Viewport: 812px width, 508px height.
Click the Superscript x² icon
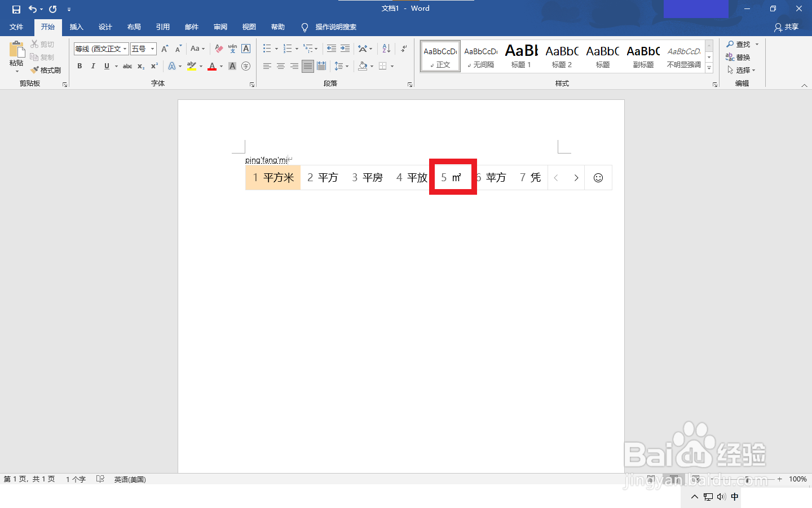[153, 66]
